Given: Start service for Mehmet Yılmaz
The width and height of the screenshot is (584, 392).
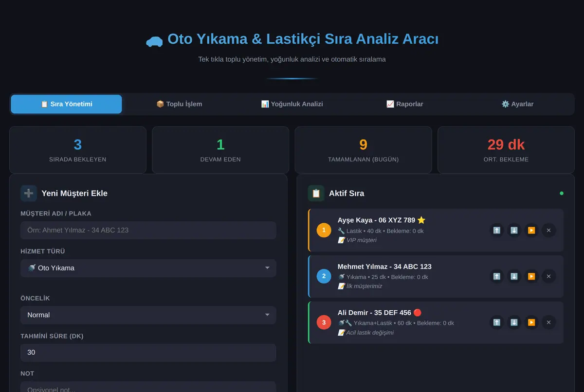Looking at the screenshot, I should pos(531,276).
